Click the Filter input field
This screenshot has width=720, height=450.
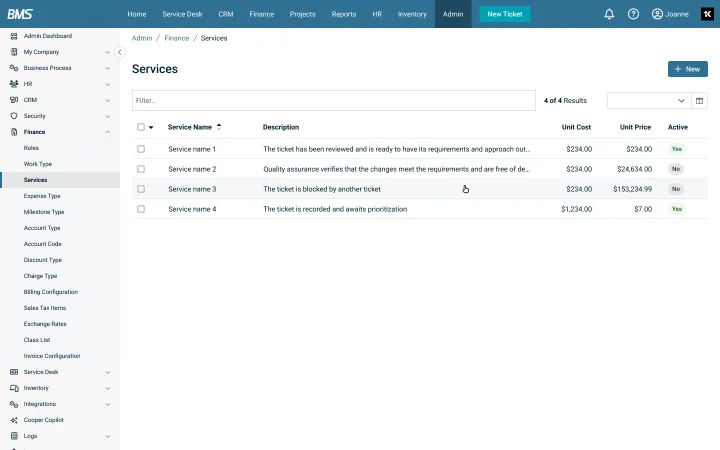[x=333, y=101]
